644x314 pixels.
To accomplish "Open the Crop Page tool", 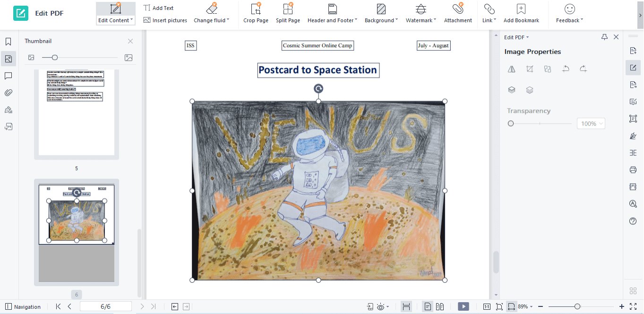I will pos(256,13).
